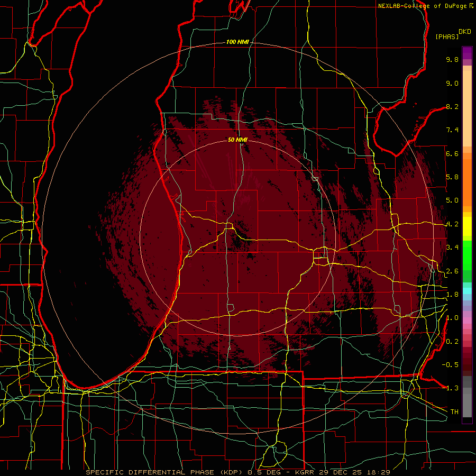The height and width of the screenshot is (476, 476).
Task: Click the 7.4 legend value
Action: click(x=452, y=130)
